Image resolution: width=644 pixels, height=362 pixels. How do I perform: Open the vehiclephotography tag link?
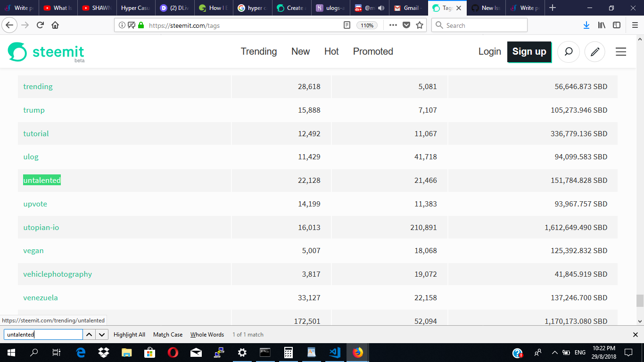click(x=58, y=274)
